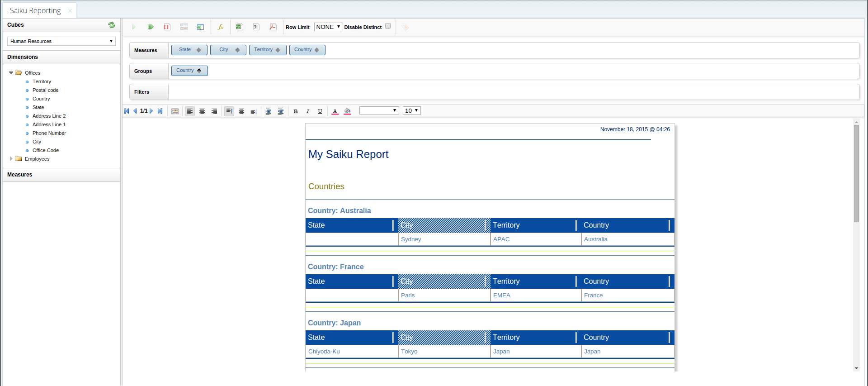Screen dimensions: 868x386
Task: Select Country in Dimensions tree
Action: tap(41, 99)
